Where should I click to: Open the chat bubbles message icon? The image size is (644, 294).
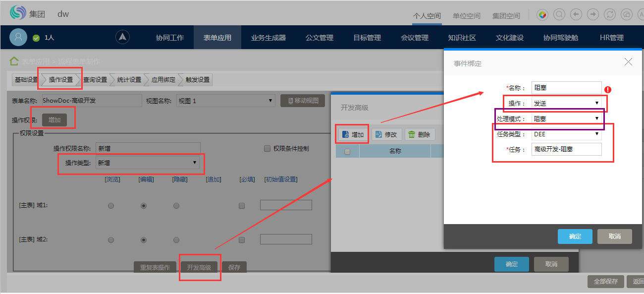click(627, 14)
